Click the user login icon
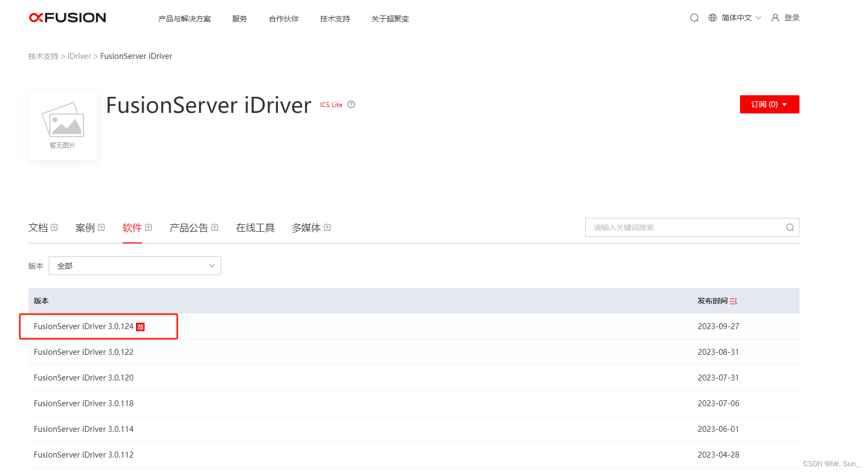 [775, 18]
